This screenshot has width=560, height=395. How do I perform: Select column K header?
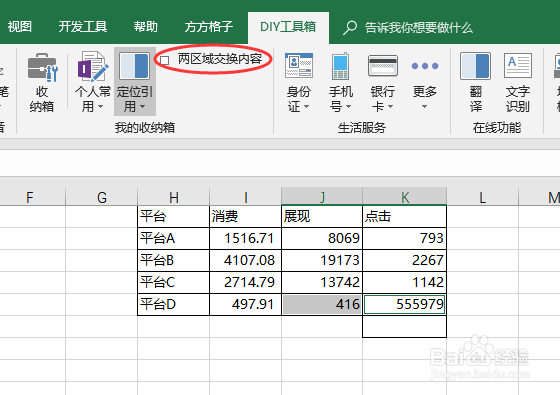point(405,197)
